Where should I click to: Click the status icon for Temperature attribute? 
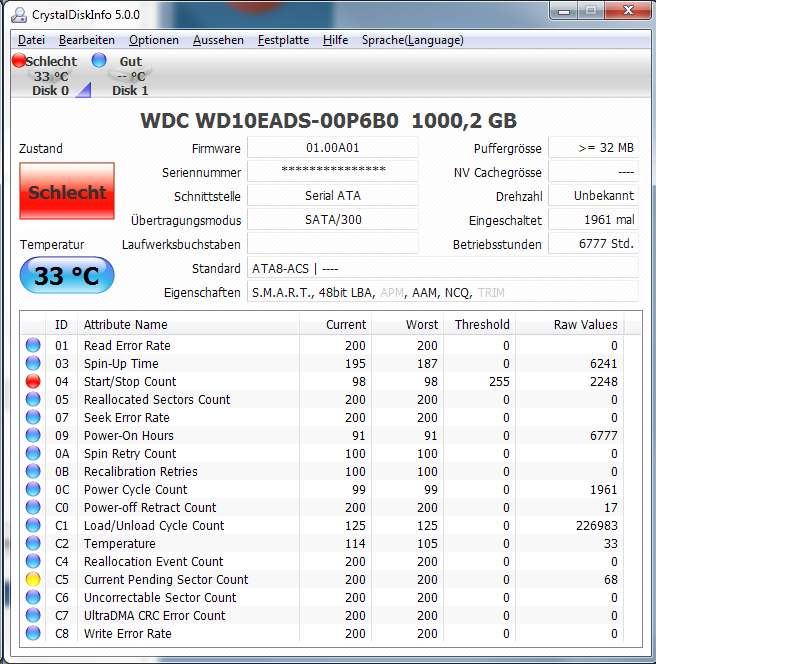[x=33, y=543]
